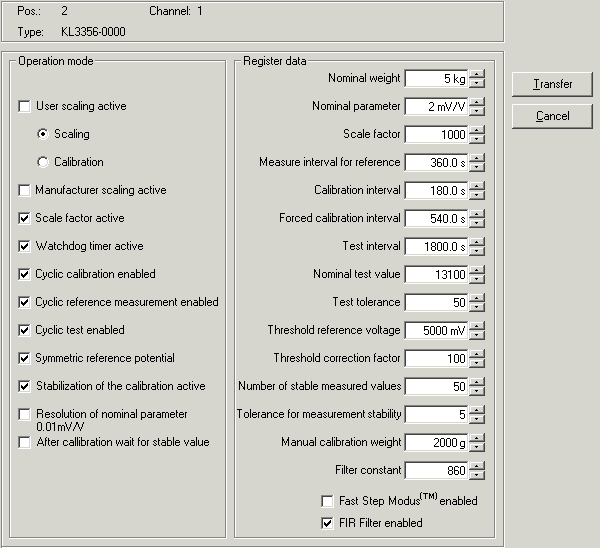Decrease Manual calibration weight value
Viewport: 600px width, 548px height.
(x=477, y=447)
